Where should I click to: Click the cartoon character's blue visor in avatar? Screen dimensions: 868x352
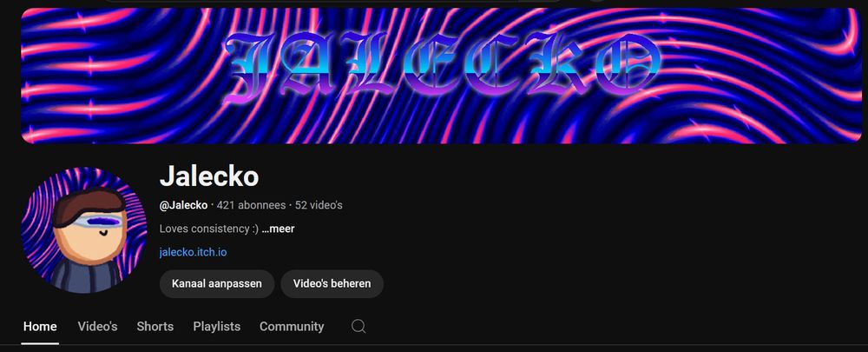tap(97, 222)
